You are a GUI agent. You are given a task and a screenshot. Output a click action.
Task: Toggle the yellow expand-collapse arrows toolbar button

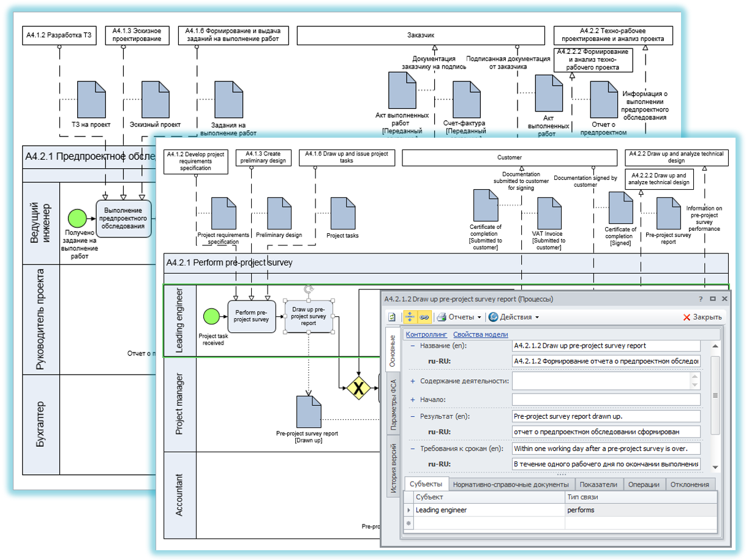click(410, 317)
